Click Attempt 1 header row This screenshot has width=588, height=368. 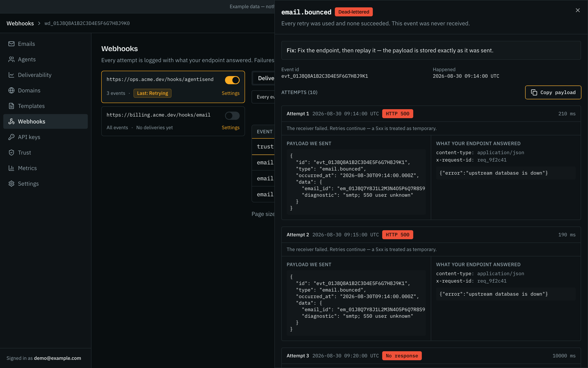(431, 114)
